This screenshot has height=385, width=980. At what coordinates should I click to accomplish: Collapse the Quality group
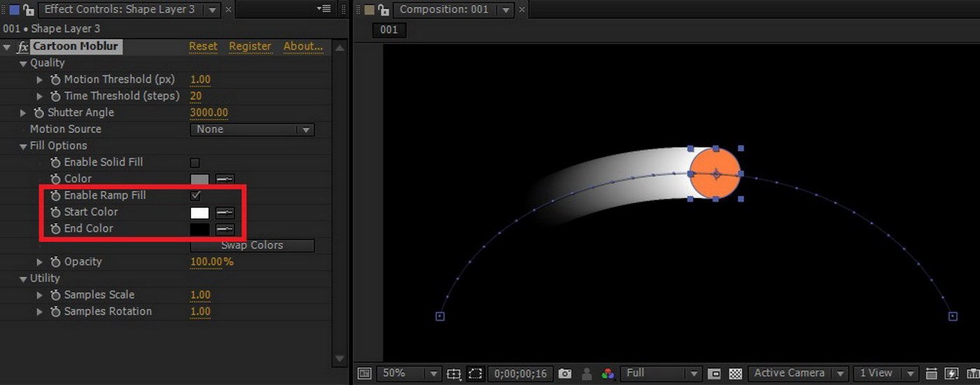23,64
